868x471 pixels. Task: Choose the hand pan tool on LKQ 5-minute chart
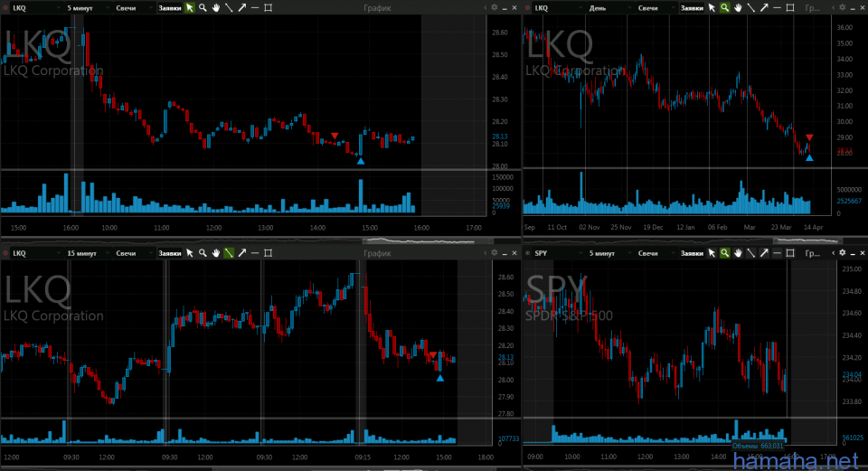click(x=216, y=8)
